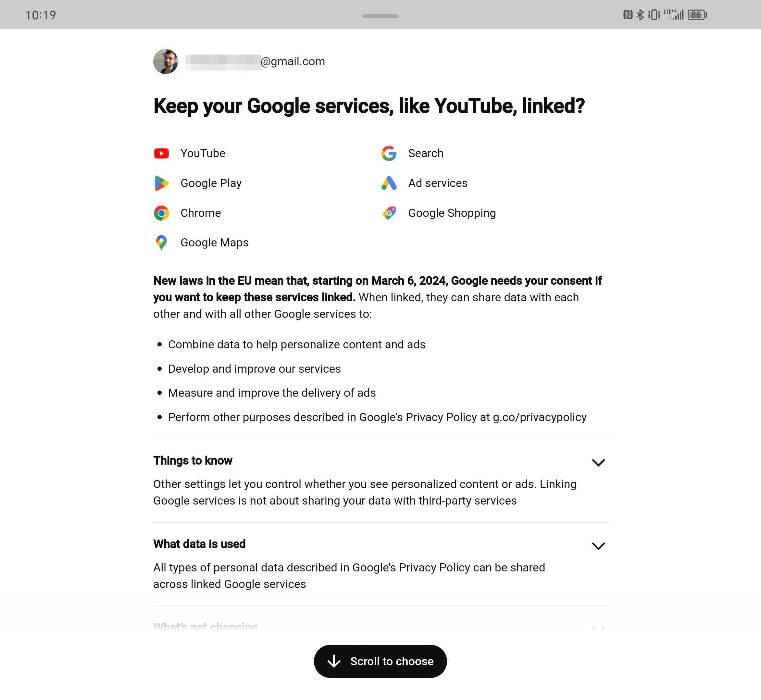Tap the clock showing 10:19
The image size is (761, 700).
click(41, 15)
